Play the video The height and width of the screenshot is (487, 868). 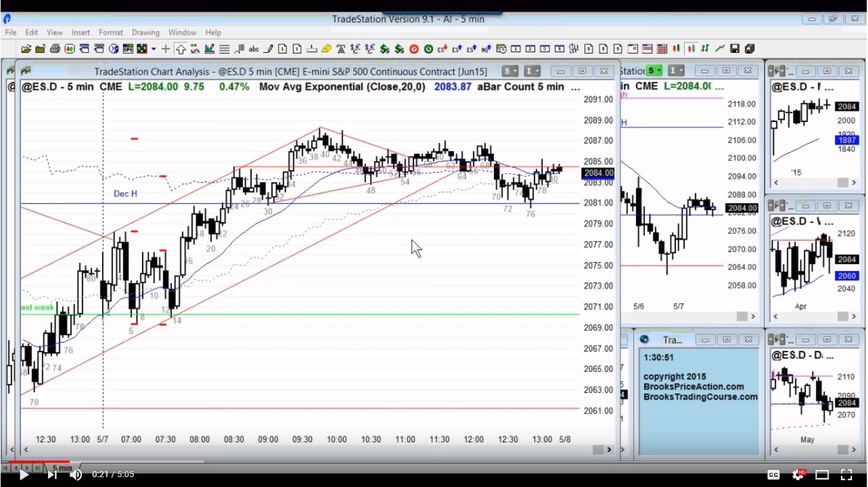click(x=23, y=474)
